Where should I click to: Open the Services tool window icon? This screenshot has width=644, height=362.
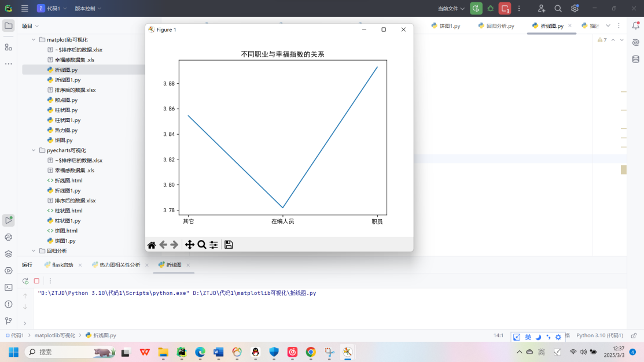[8, 271]
